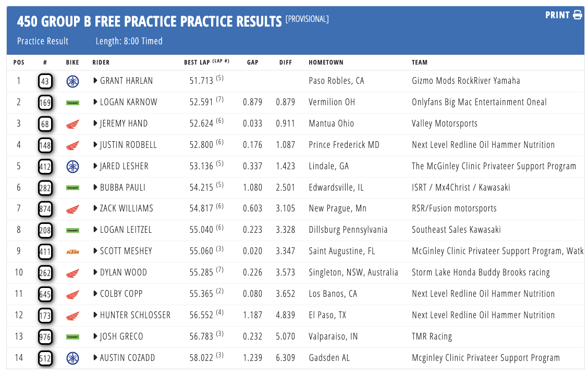Click Jared Lesher's Yamaha bike logo
588x376 pixels.
point(72,167)
